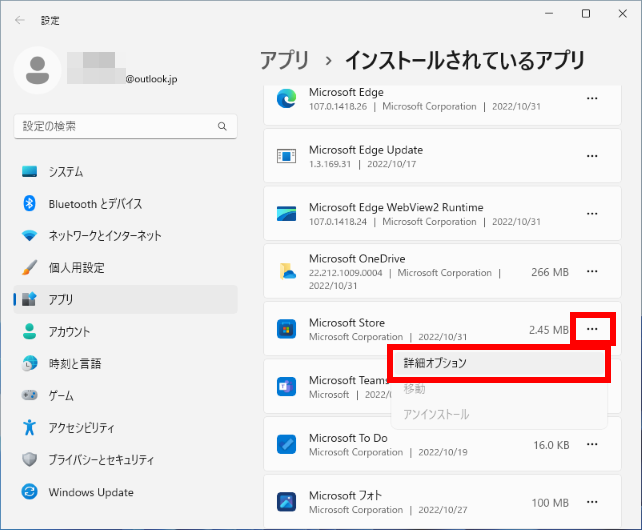Open 個人用設定 settings
Screen dimensions: 642x530
pos(125,267)
